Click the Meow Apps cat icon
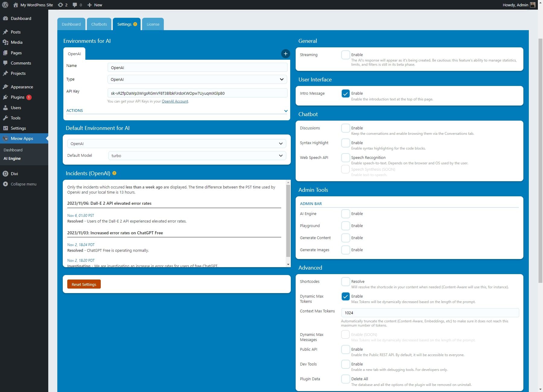This screenshot has width=543, height=392. (5, 138)
